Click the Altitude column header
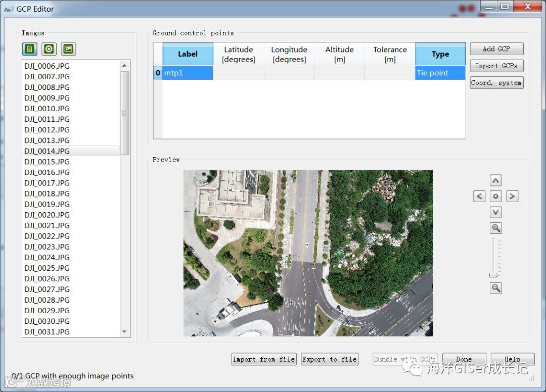This screenshot has height=392, width=546. tap(340, 54)
